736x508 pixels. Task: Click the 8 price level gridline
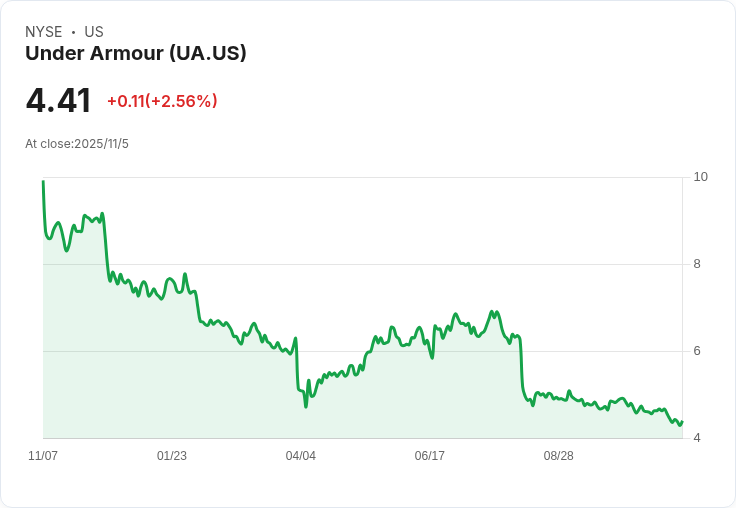point(400,264)
